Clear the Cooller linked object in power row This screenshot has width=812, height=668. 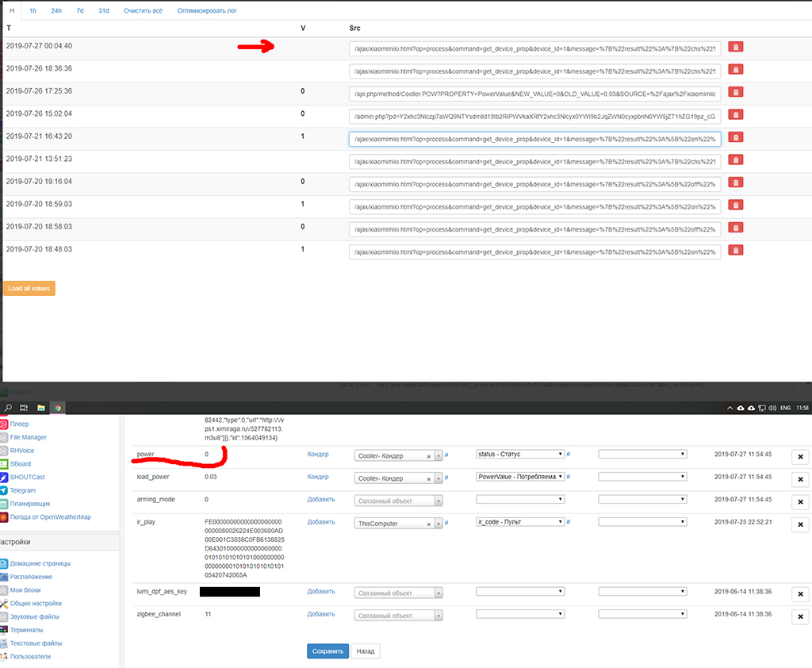point(429,456)
